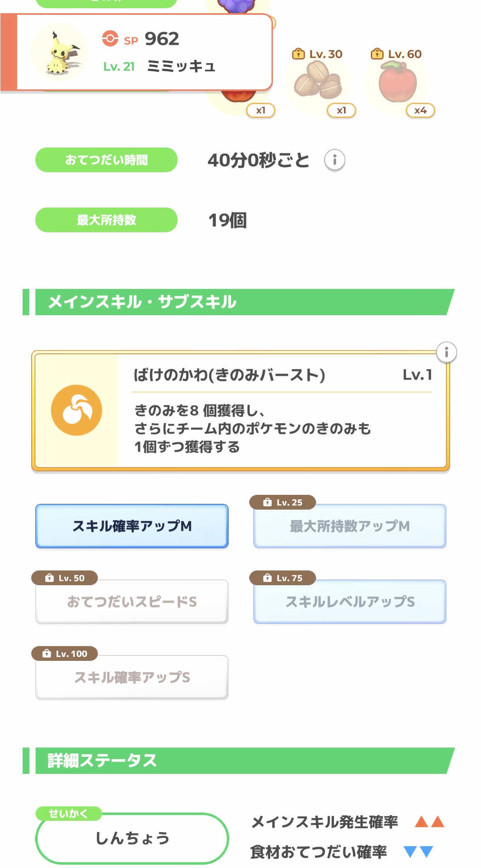Select the スキル確率アップM sub skill
This screenshot has height=868, width=481.
[x=132, y=526]
